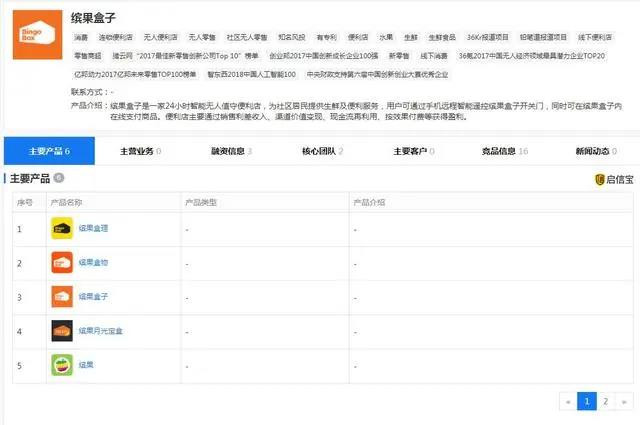This screenshot has height=425, width=640.
Task: Open the 缤果盒物 product link
Action: coord(93,263)
